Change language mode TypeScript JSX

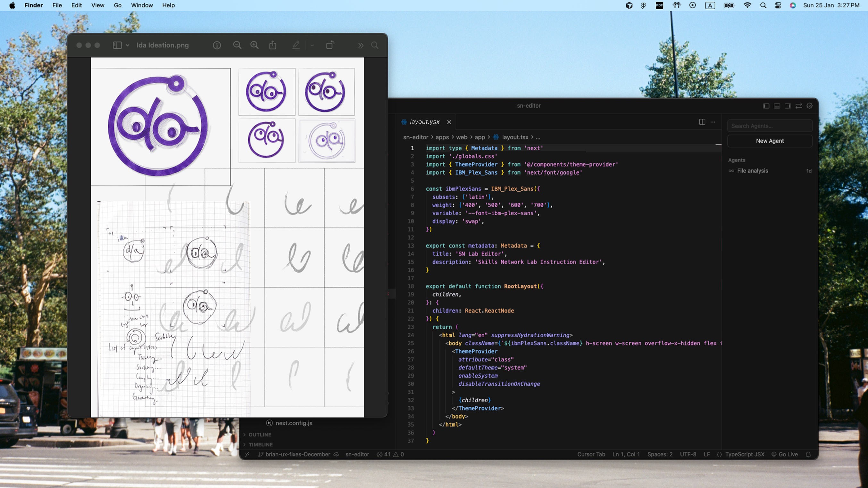[744, 454]
